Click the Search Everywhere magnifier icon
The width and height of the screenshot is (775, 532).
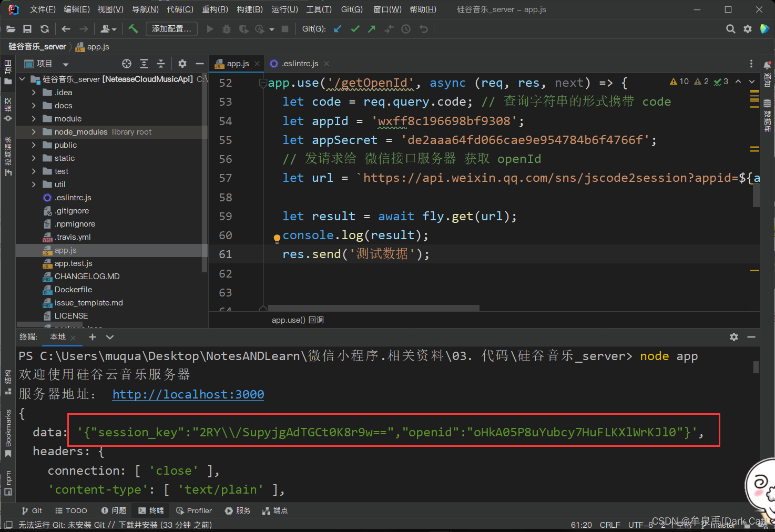coord(730,29)
